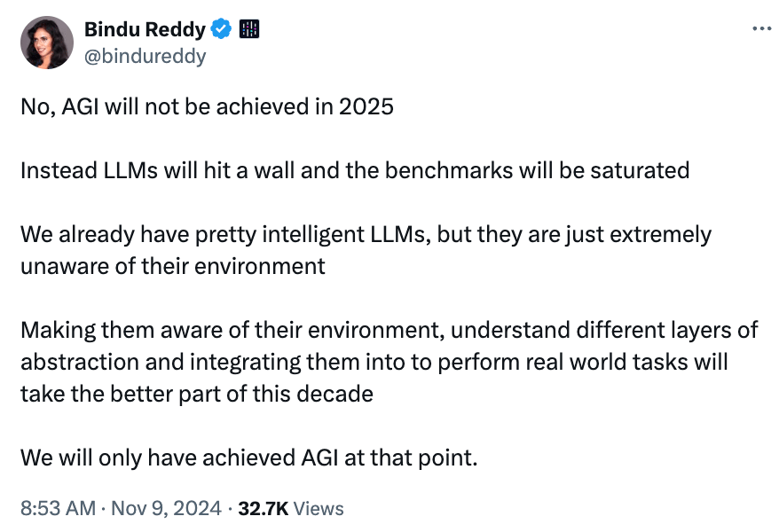Viewport: 779px width, 532px height.
Task: Open the @bindureddy handle link
Action: pos(146,56)
